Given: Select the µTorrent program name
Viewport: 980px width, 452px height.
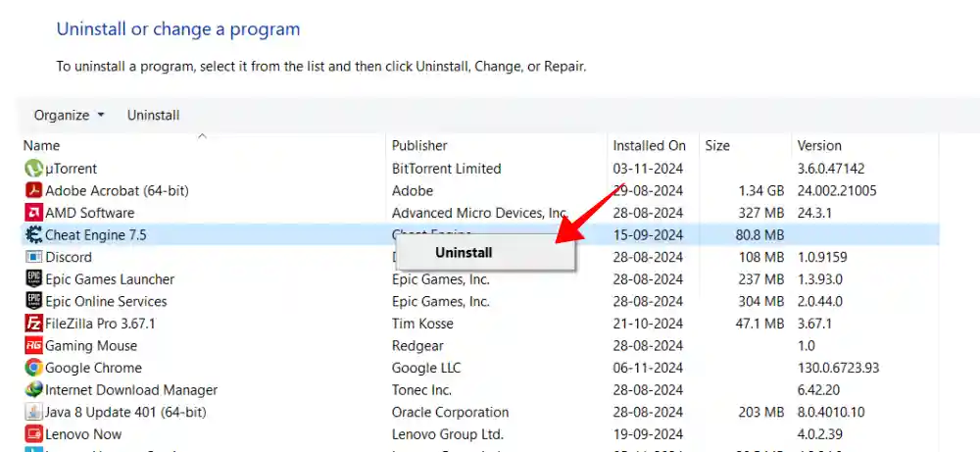Looking at the screenshot, I should tap(72, 169).
